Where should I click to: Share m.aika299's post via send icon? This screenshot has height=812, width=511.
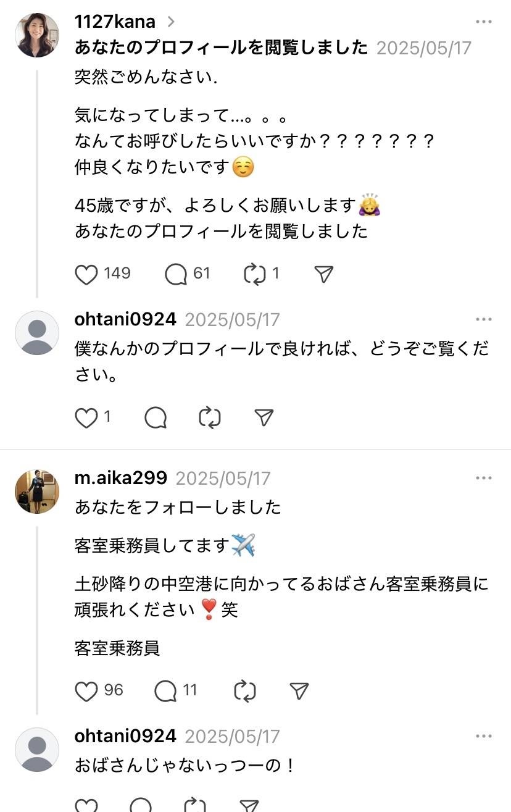(299, 691)
